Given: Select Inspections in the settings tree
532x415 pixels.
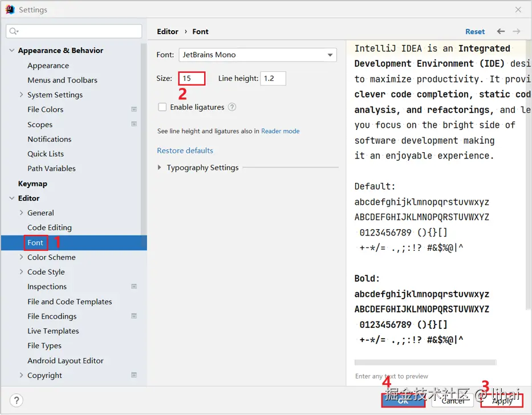Looking at the screenshot, I should tap(47, 287).
